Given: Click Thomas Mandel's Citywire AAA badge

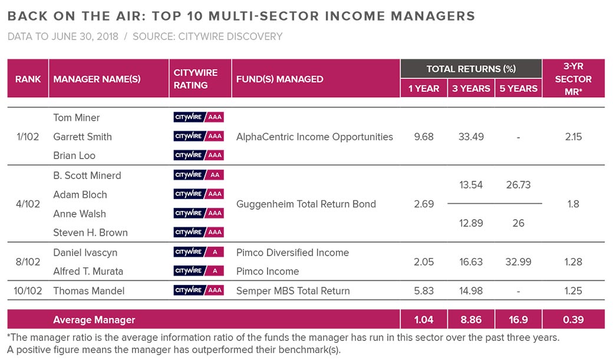Looking at the screenshot, I should pos(199,290).
